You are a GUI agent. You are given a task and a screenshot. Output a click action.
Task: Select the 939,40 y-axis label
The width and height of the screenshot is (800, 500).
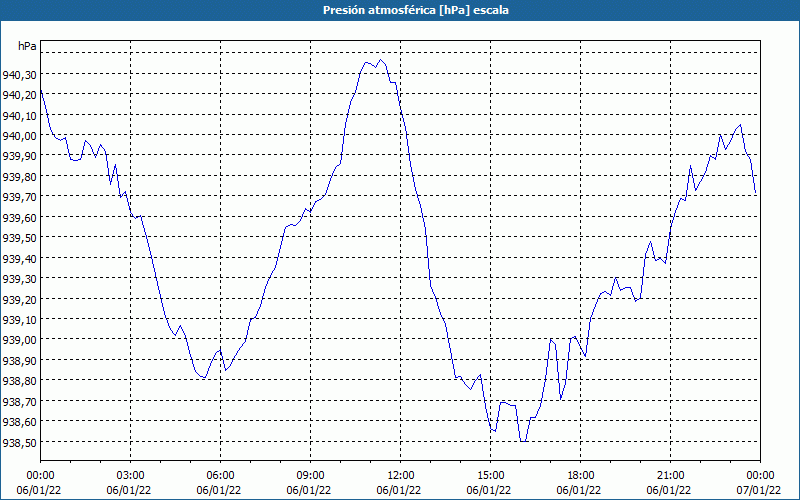click(x=19, y=258)
